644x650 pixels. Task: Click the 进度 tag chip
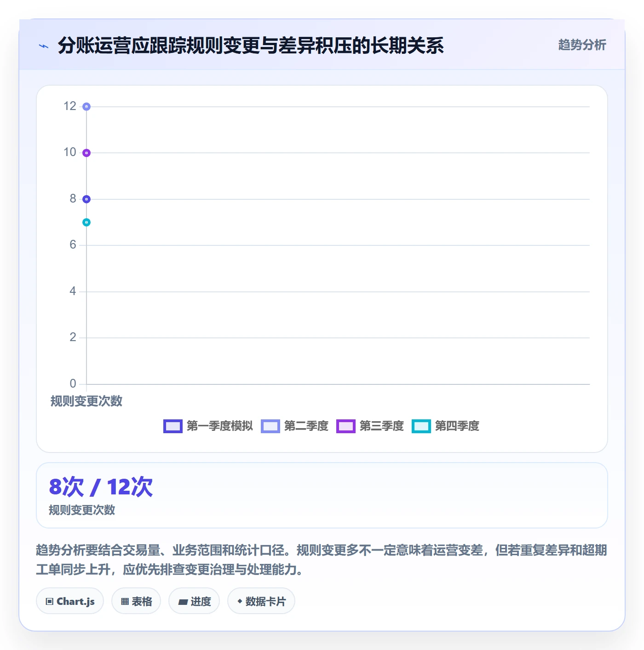(x=194, y=601)
